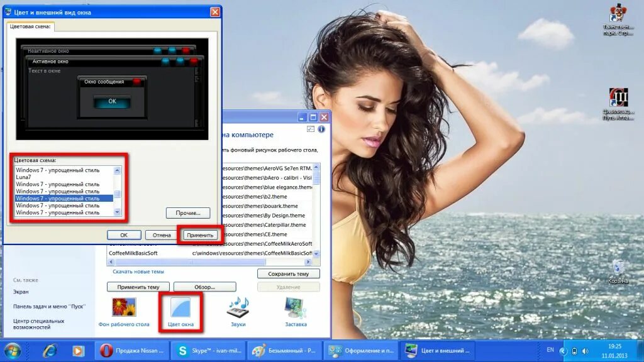Open Центр специальных возможностей link

[x=38, y=324]
